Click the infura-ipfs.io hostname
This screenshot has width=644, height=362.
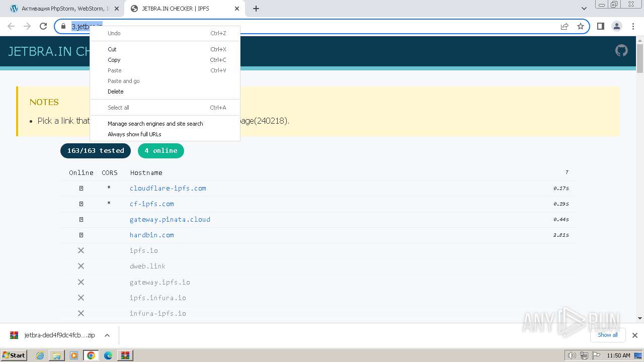pyautogui.click(x=158, y=313)
